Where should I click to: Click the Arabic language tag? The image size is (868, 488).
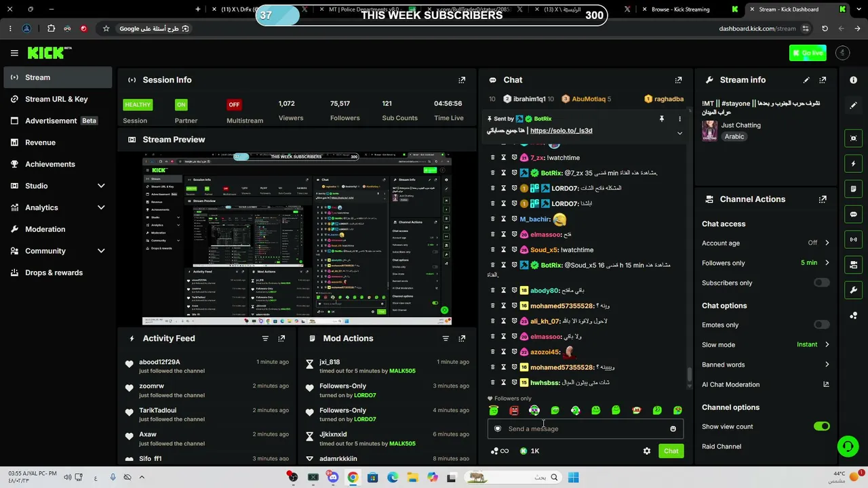734,136
